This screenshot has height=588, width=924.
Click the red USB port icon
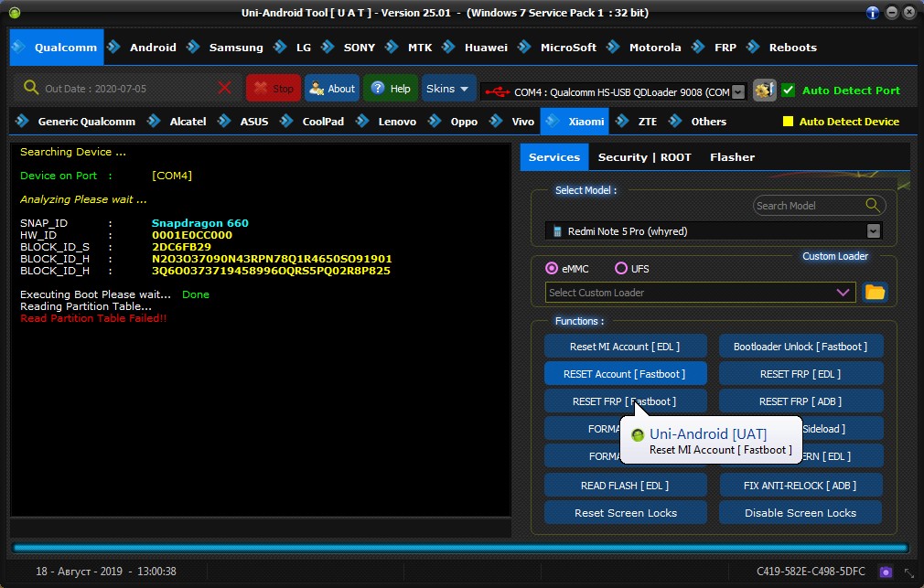(x=498, y=92)
